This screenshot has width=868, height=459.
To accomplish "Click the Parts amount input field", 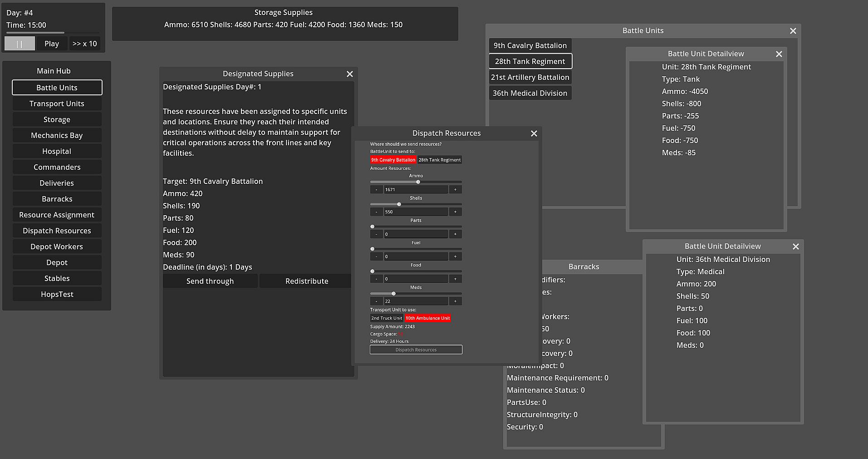I will click(x=416, y=234).
